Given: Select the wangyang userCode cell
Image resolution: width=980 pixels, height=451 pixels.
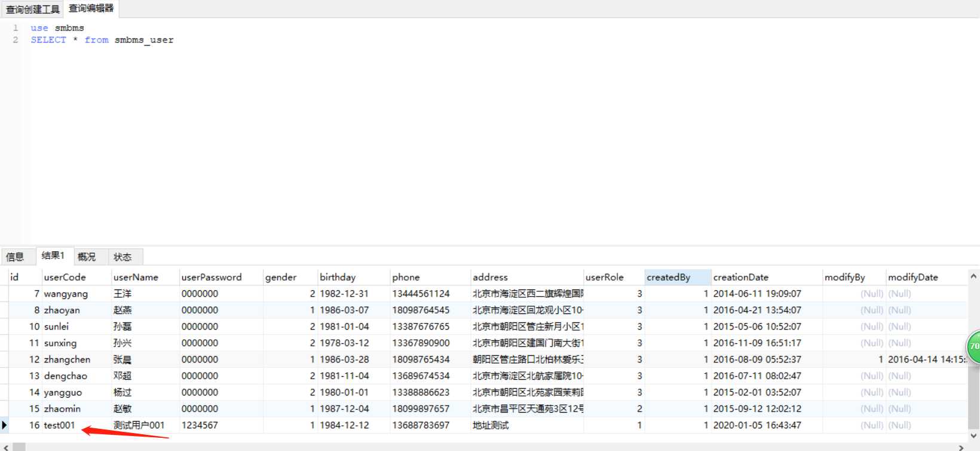Looking at the screenshot, I should click(76, 294).
